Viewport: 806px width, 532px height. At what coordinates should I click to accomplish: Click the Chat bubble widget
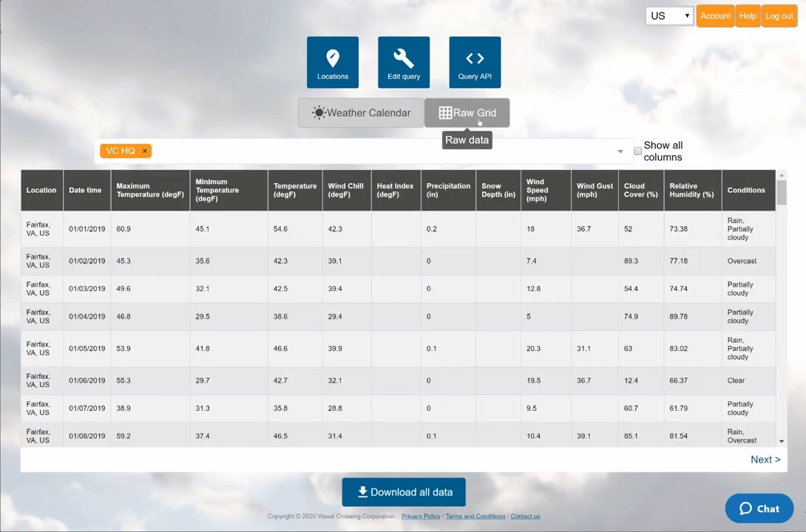(759, 508)
